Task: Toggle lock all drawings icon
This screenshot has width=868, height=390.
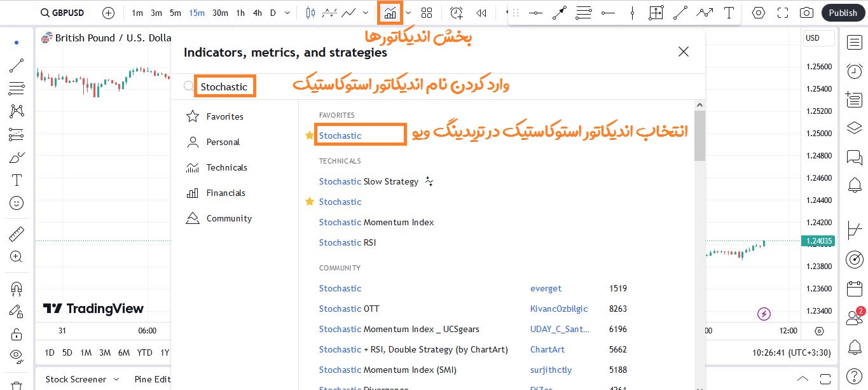Action: pyautogui.click(x=17, y=334)
